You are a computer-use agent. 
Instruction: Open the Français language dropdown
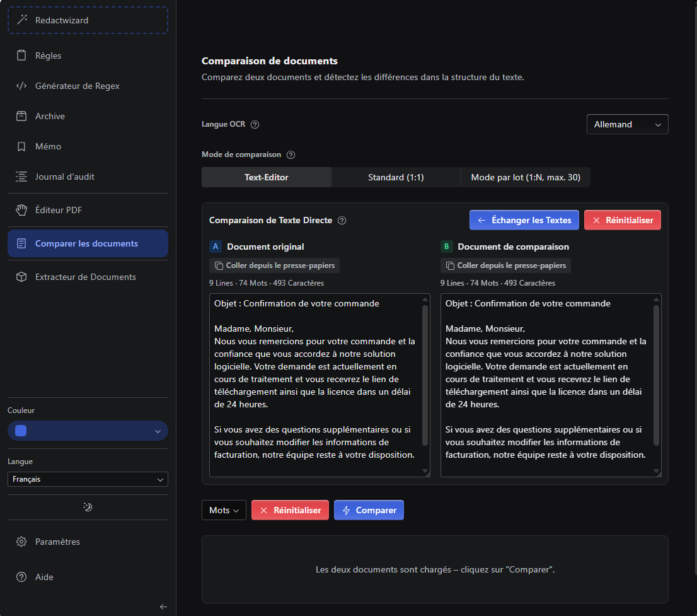pyautogui.click(x=88, y=479)
